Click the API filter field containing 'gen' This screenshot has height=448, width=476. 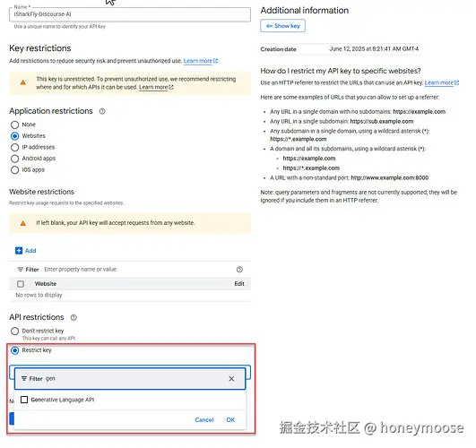click(x=130, y=379)
